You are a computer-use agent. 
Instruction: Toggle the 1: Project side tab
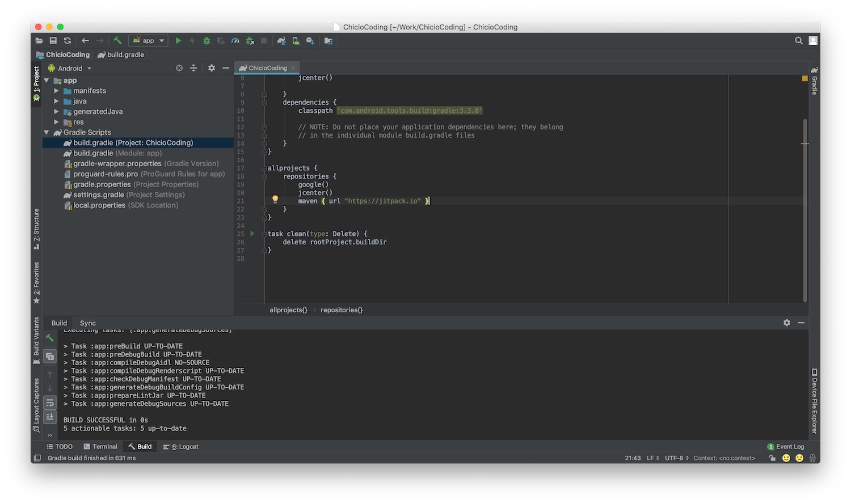(36, 83)
